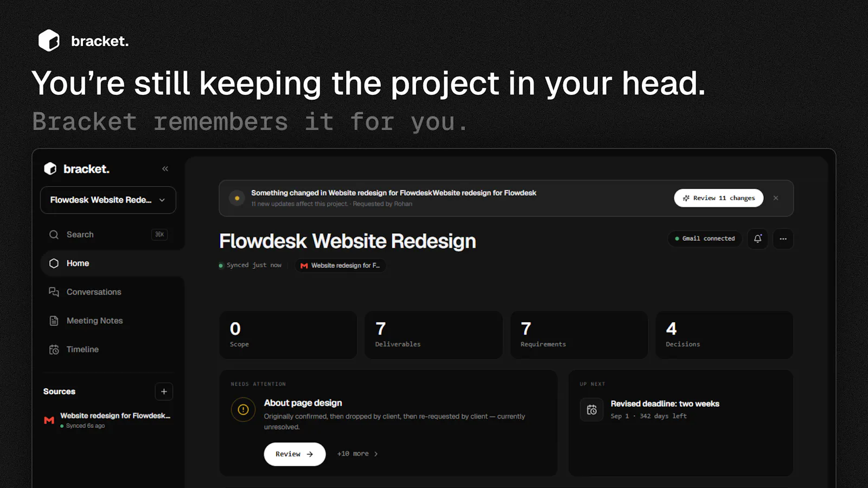Image resolution: width=868 pixels, height=488 pixels.
Task: Collapse the sidebar with double-chevron icon
Action: click(x=165, y=169)
